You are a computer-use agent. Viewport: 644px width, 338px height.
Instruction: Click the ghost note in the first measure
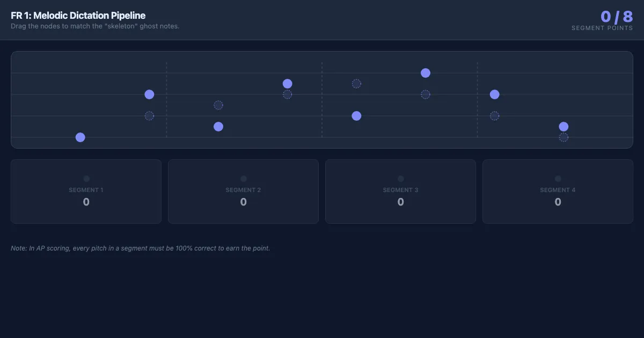point(149,116)
